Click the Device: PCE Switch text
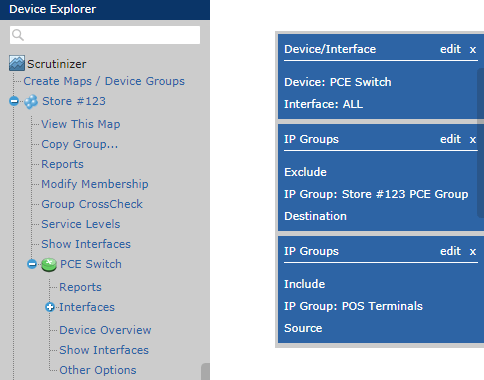 point(338,82)
